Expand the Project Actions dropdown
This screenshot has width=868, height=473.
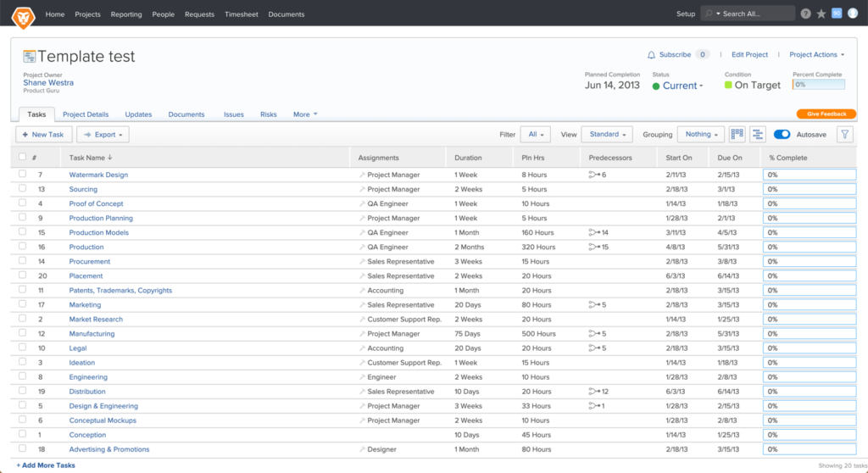pyautogui.click(x=816, y=55)
